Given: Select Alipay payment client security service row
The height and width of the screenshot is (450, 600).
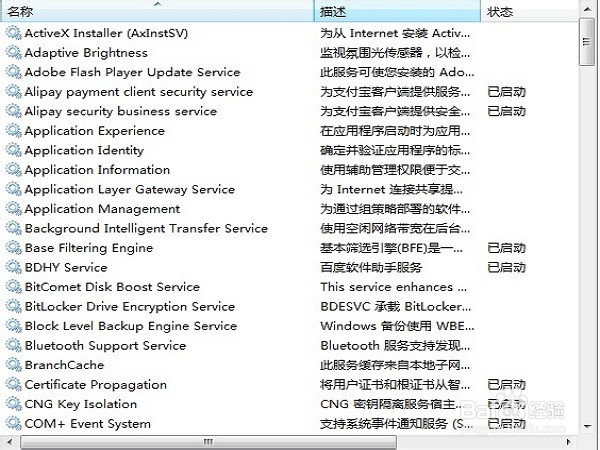Looking at the screenshot, I should [289, 91].
